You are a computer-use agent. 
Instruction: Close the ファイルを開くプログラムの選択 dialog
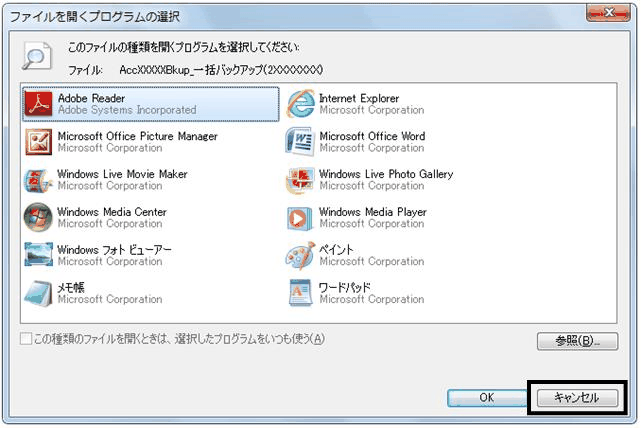[608, 13]
